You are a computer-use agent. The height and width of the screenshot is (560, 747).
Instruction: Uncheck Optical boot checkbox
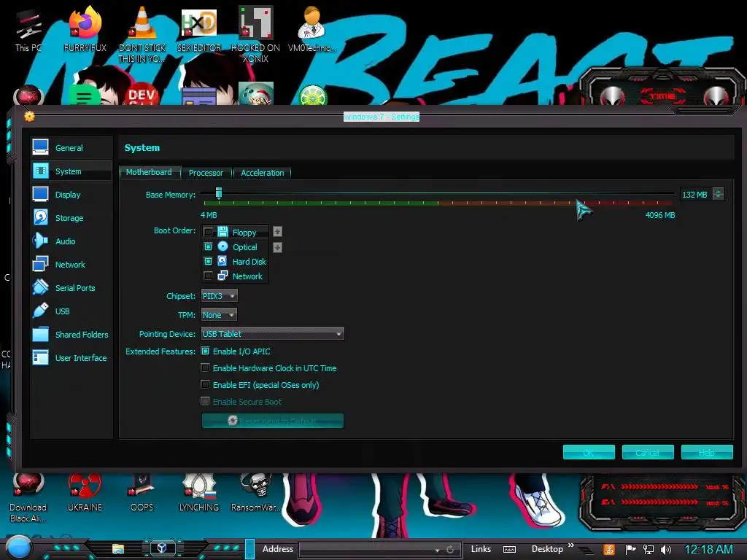pos(208,246)
